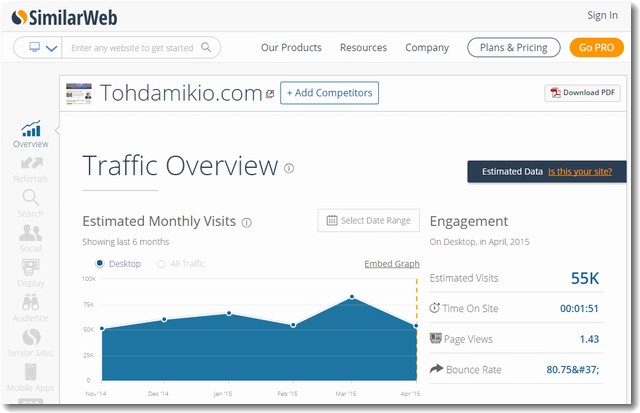640x413 pixels.
Task: Click the 'Is this your site?' link
Action: coord(580,171)
